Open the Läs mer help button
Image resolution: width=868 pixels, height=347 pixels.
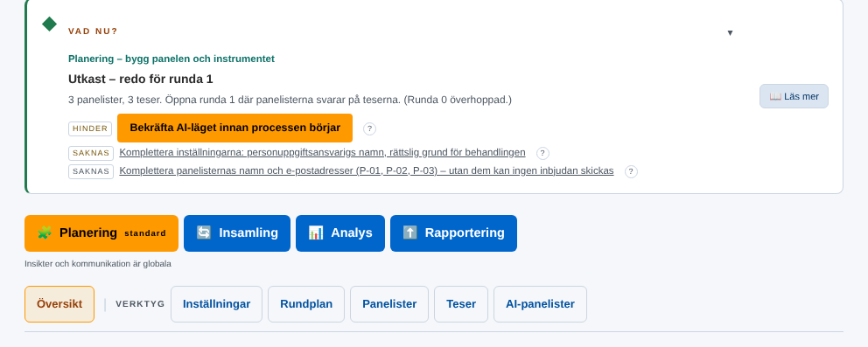click(x=794, y=96)
